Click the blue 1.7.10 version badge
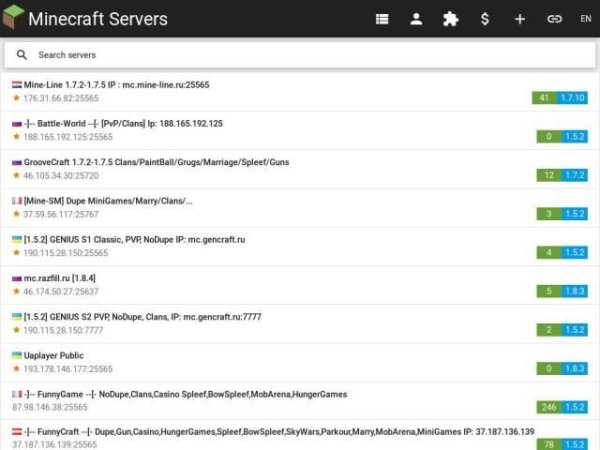 [572, 98]
